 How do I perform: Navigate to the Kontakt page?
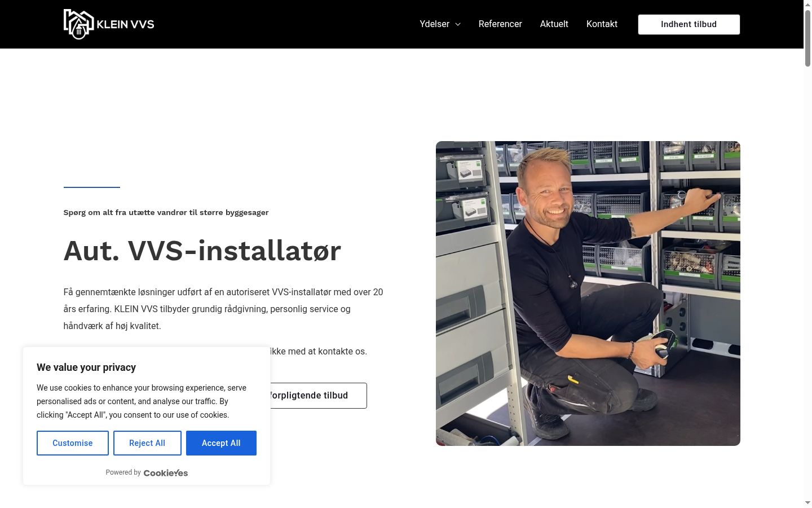click(x=602, y=24)
